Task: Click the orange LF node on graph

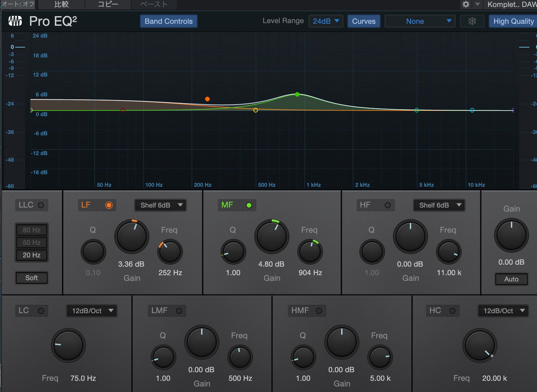Action: tap(207, 99)
